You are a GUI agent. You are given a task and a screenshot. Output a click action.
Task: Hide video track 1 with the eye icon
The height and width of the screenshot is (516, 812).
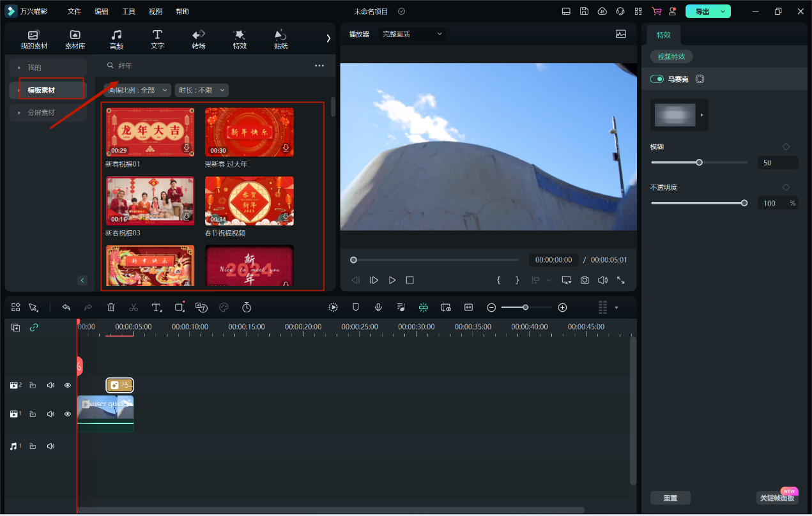point(67,413)
